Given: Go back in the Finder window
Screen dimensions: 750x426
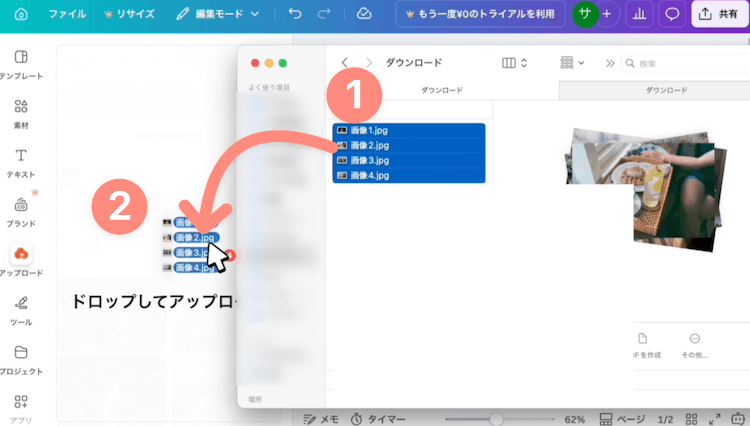Looking at the screenshot, I should (344, 63).
